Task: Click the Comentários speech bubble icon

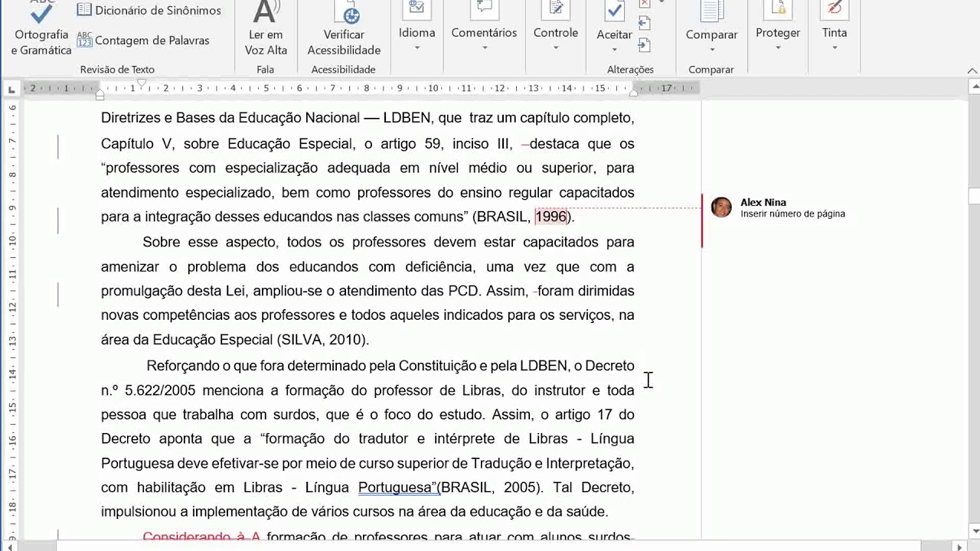Action: coord(484,9)
